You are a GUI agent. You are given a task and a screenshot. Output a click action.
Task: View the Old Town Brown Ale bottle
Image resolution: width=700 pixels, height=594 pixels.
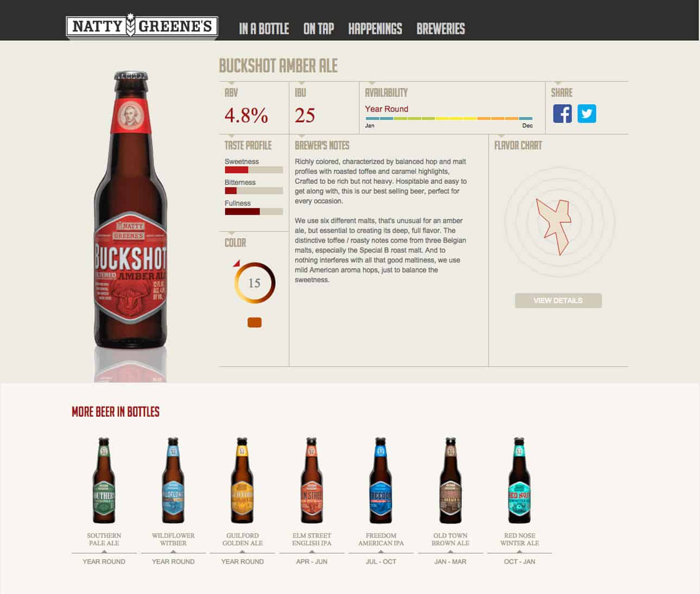click(x=450, y=481)
